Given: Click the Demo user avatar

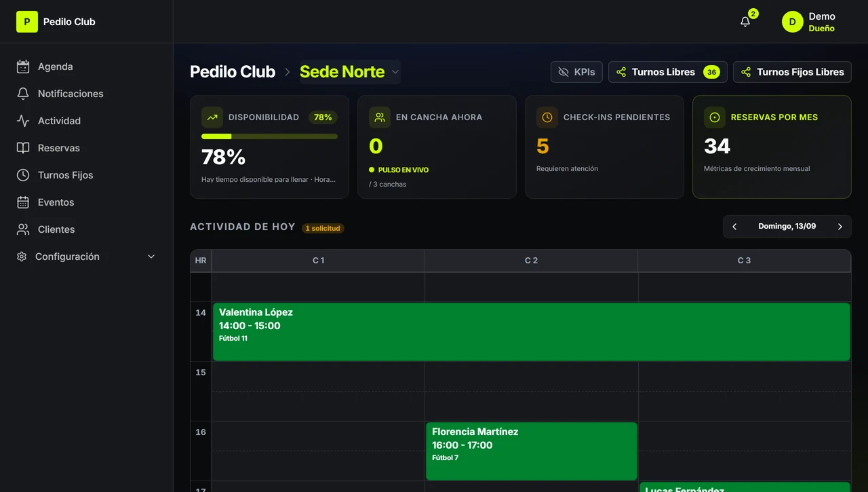Looking at the screenshot, I should 792,22.
